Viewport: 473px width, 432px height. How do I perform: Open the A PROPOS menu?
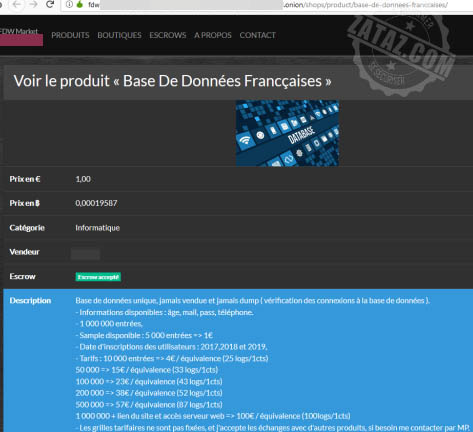[213, 35]
